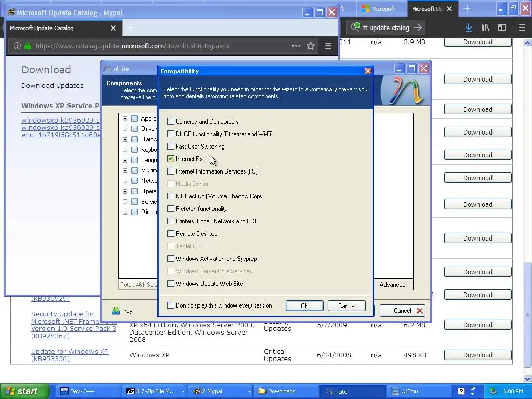
Task: Open Mypal taskbar group
Action: pos(220,391)
